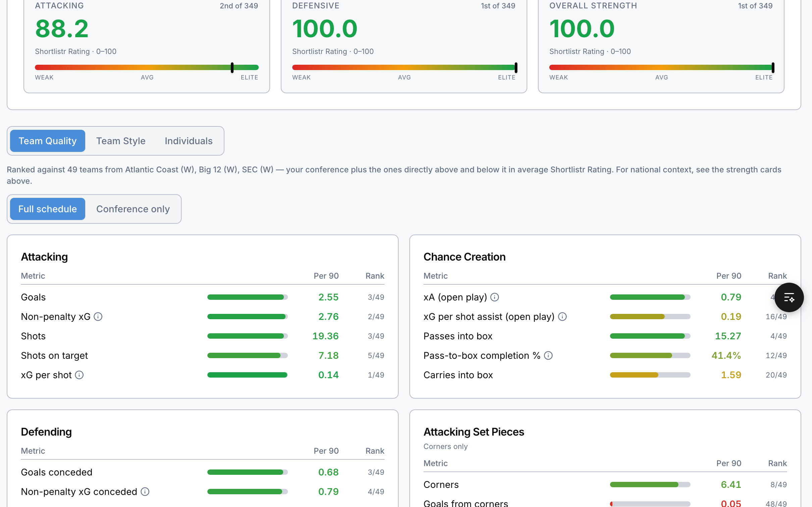The width and height of the screenshot is (812, 507).
Task: Select the Team Quality tab
Action: (48, 141)
